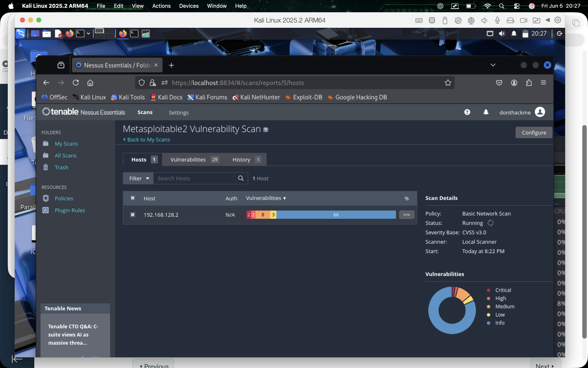Launch Firefox from the Kali panel

click(x=69, y=33)
